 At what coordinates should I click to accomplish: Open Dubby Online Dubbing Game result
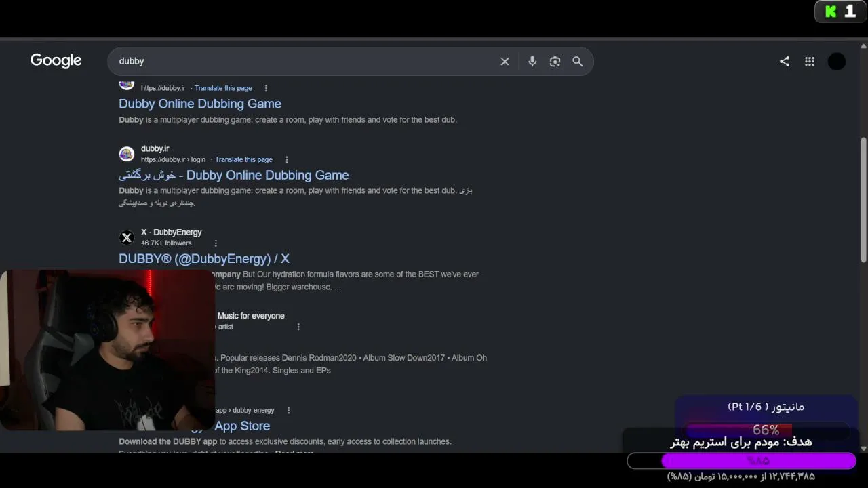[x=200, y=104]
